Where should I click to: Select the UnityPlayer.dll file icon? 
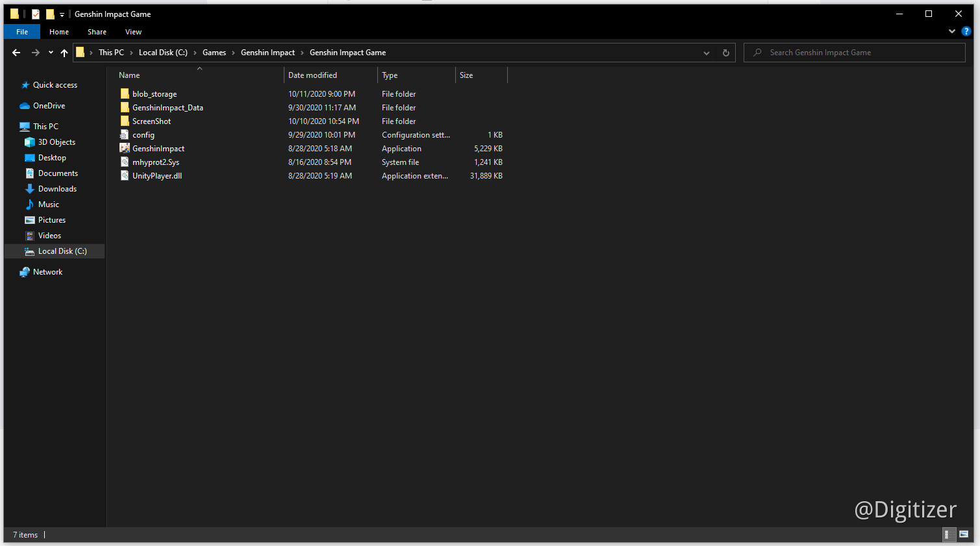[x=125, y=176]
